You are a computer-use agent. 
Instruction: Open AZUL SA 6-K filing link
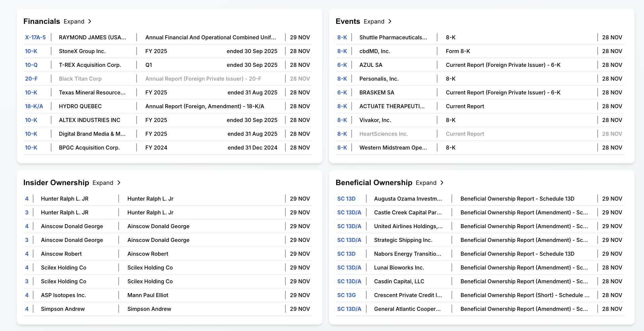tap(342, 65)
